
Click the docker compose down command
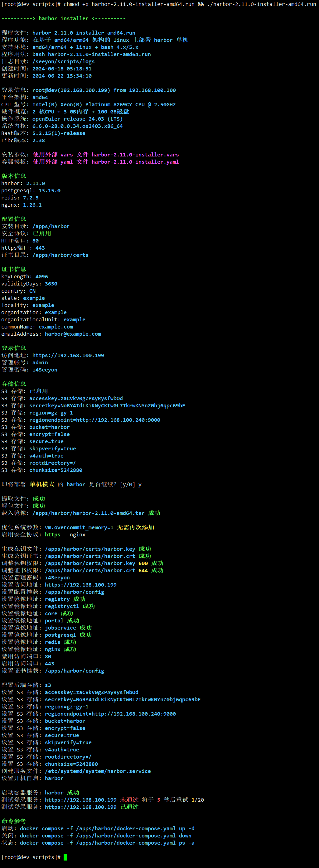(x=105, y=836)
